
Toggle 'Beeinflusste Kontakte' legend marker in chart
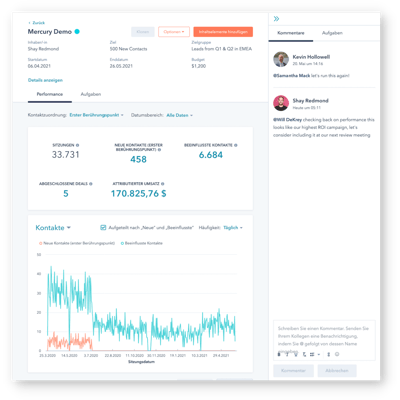pos(122,243)
